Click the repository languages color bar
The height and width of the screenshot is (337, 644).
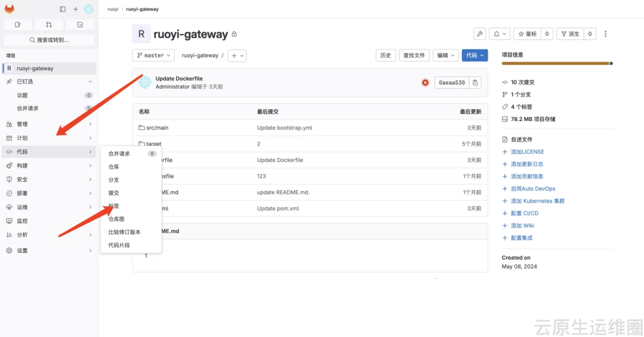pyautogui.click(x=558, y=63)
